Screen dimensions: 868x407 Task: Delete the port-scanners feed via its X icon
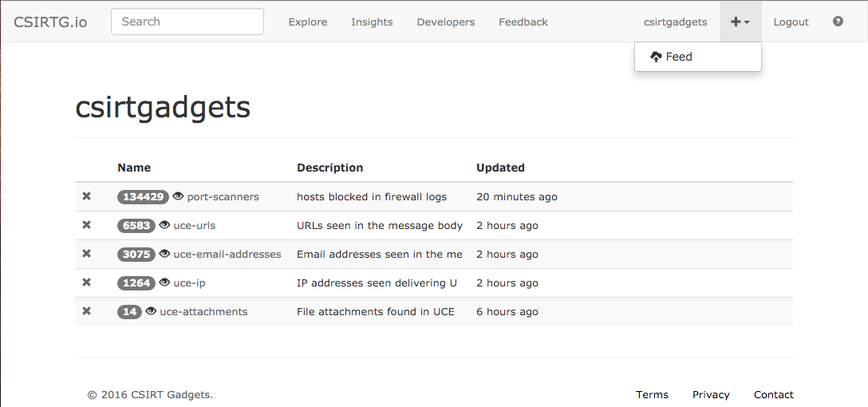(x=86, y=196)
